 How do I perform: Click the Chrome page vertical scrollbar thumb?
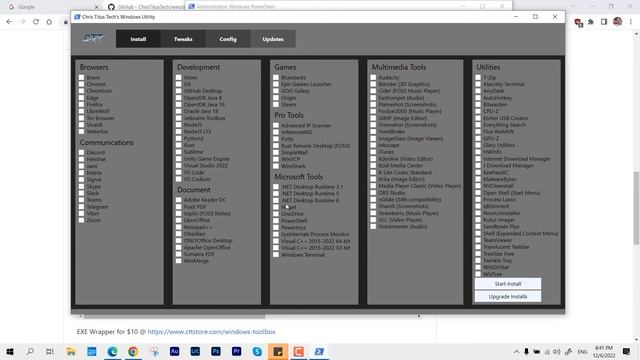point(636,208)
